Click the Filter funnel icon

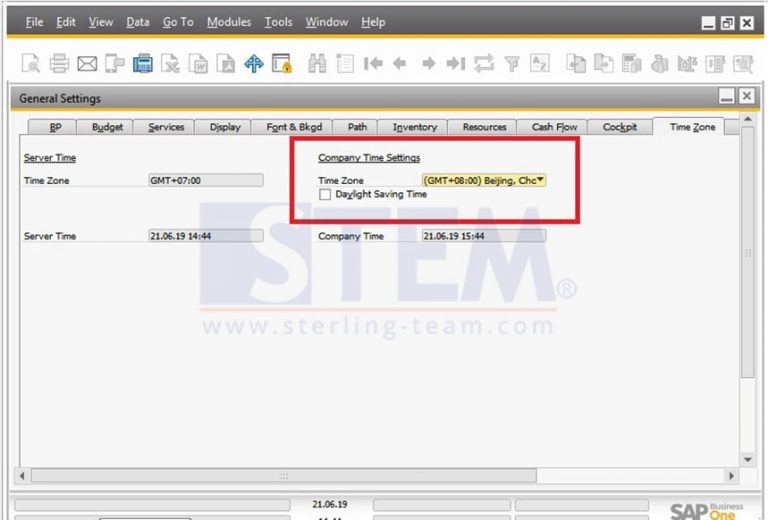(512, 64)
